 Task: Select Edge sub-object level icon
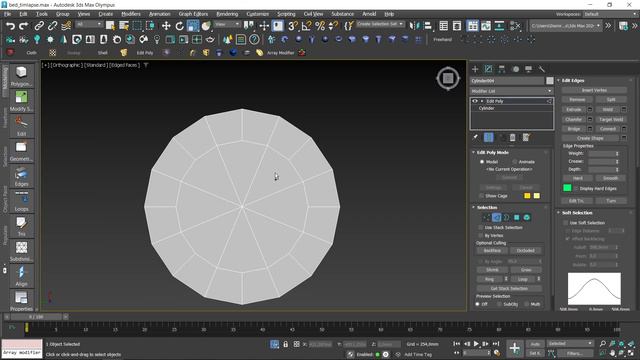click(x=496, y=218)
